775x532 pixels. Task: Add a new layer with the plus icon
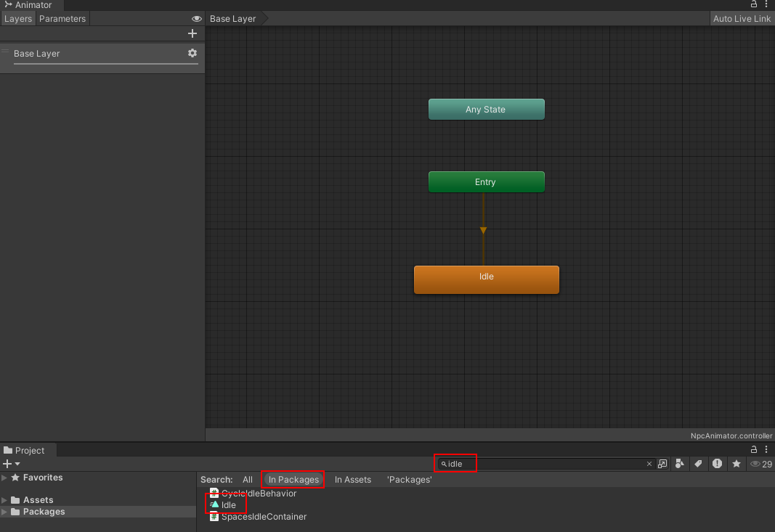192,33
